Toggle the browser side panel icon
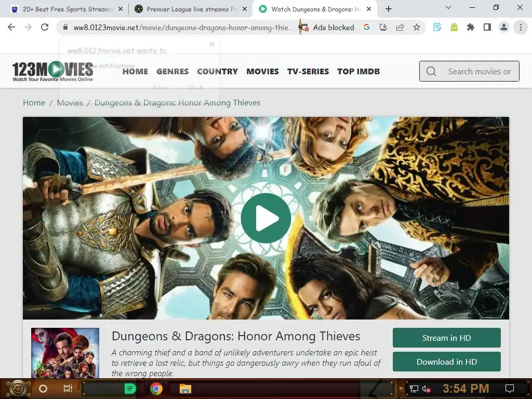The image size is (532, 399). pos(487,27)
